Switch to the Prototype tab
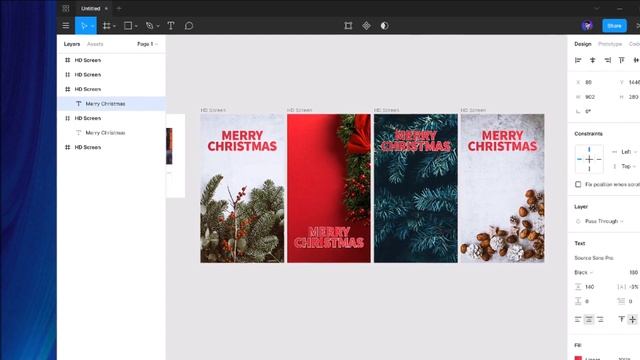 tap(610, 44)
